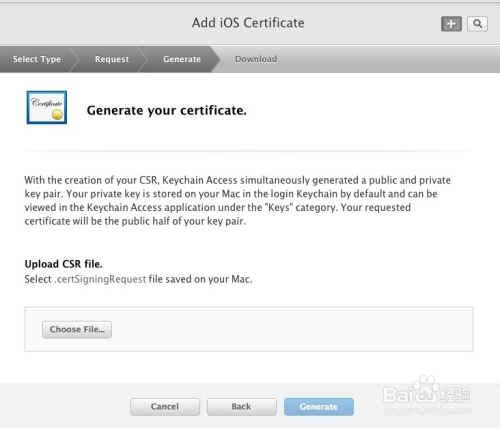Screen dimensions: 500x428
Task: Click the Upload CSR file heading
Action: point(63,264)
